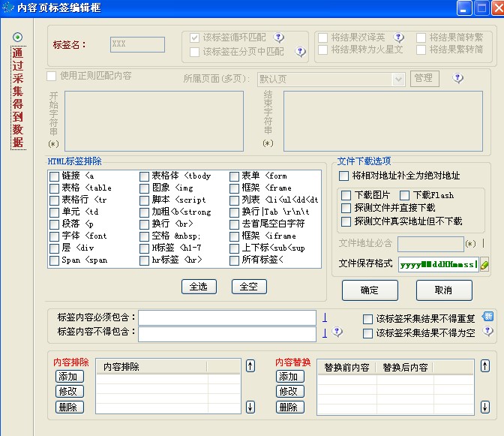This screenshot has width=504, height=436.
Task: Click the 内容排除 column header
Action: pos(151,367)
